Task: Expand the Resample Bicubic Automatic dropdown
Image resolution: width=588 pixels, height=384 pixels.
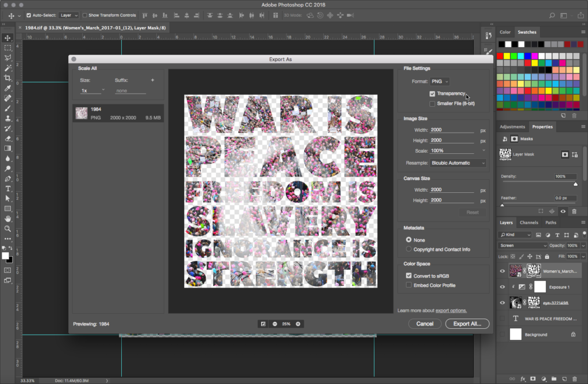Action: click(x=458, y=163)
